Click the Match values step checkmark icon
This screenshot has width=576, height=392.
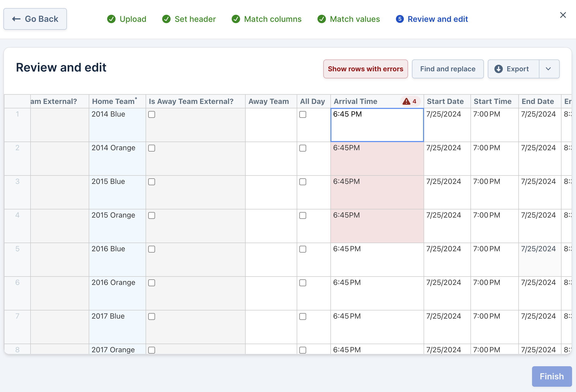point(322,19)
